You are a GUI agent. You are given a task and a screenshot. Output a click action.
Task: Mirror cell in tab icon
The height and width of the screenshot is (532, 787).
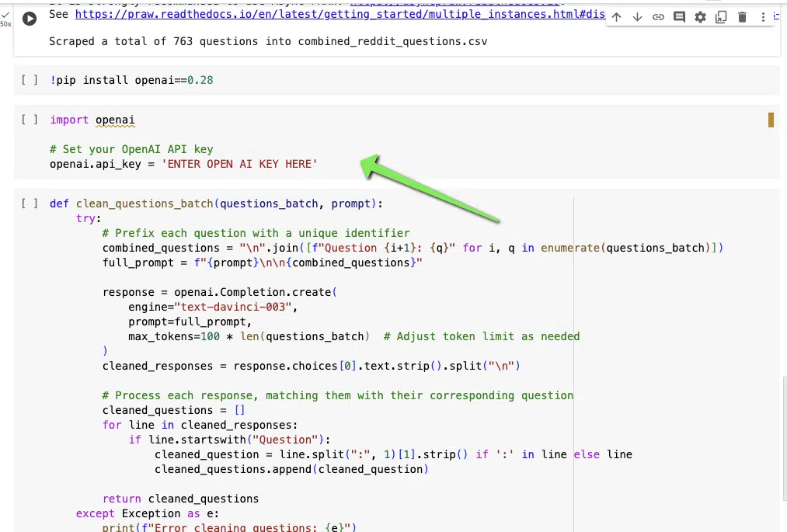click(721, 17)
